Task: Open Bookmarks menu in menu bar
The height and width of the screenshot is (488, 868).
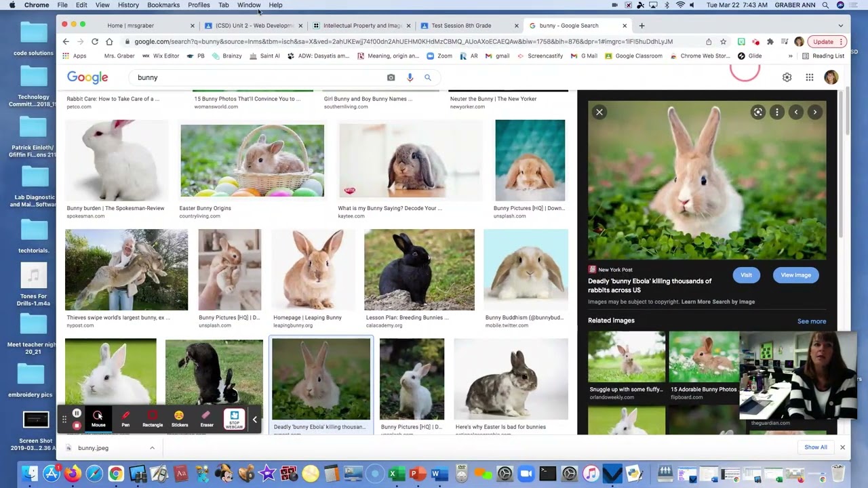Action: click(x=163, y=5)
